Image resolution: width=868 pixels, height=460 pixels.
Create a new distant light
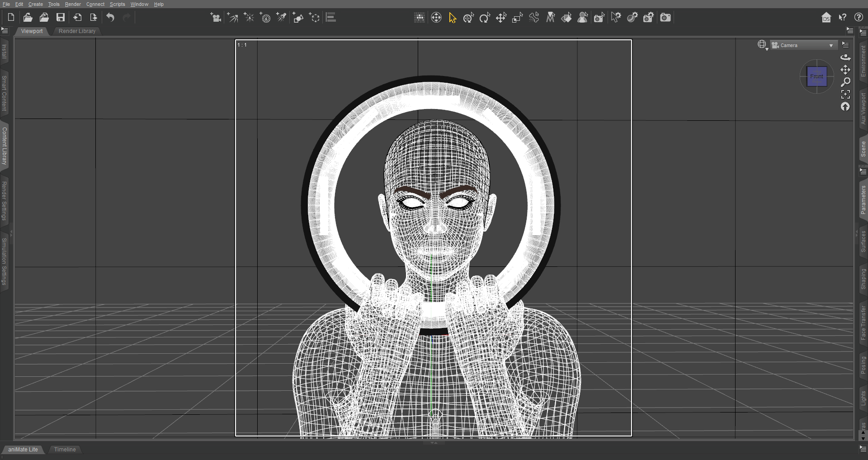point(232,18)
